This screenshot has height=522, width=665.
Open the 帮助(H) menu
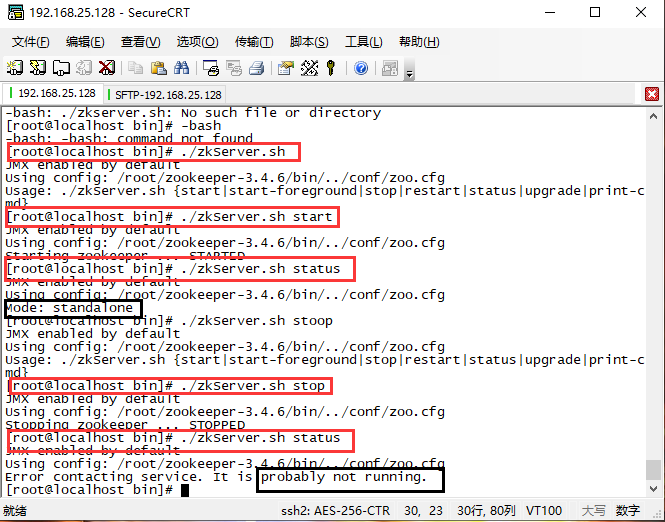pyautogui.click(x=419, y=42)
